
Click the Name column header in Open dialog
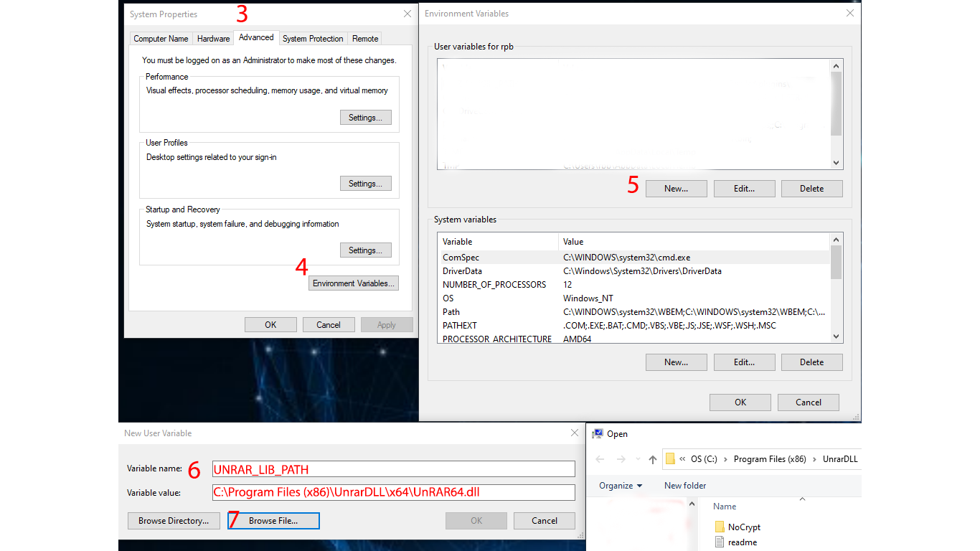pos(725,507)
